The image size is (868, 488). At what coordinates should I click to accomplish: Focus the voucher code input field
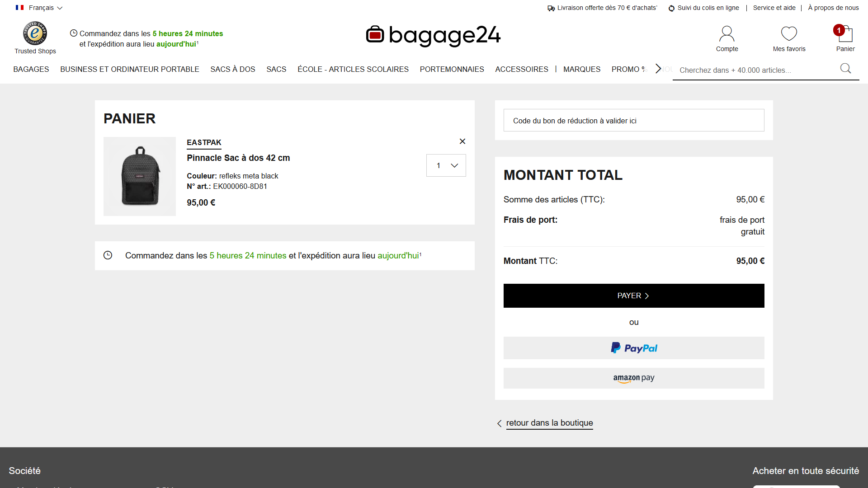(634, 120)
